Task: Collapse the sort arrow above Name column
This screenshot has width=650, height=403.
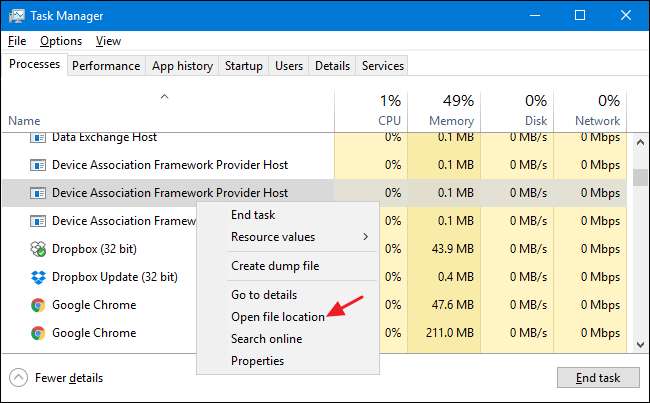Action: 165,97
